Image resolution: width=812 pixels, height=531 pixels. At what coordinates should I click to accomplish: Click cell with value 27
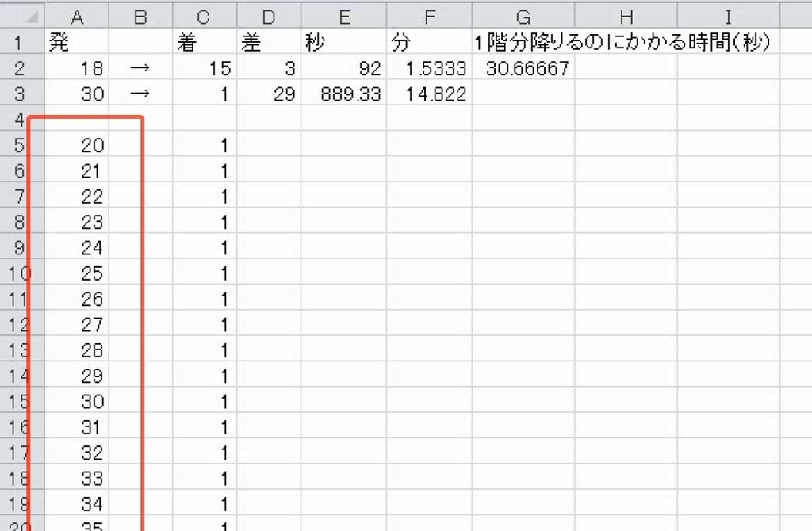(77, 324)
